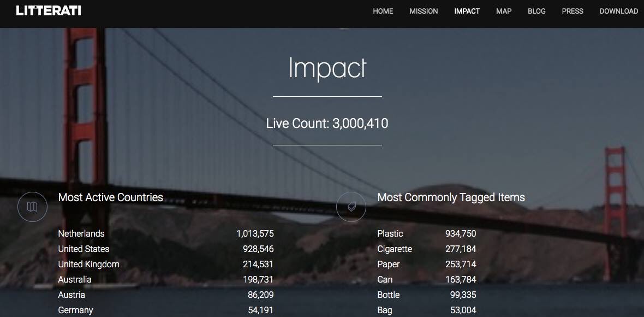Select the Live Count: 3,000,410 text
The width and height of the screenshot is (644, 317).
(x=327, y=124)
